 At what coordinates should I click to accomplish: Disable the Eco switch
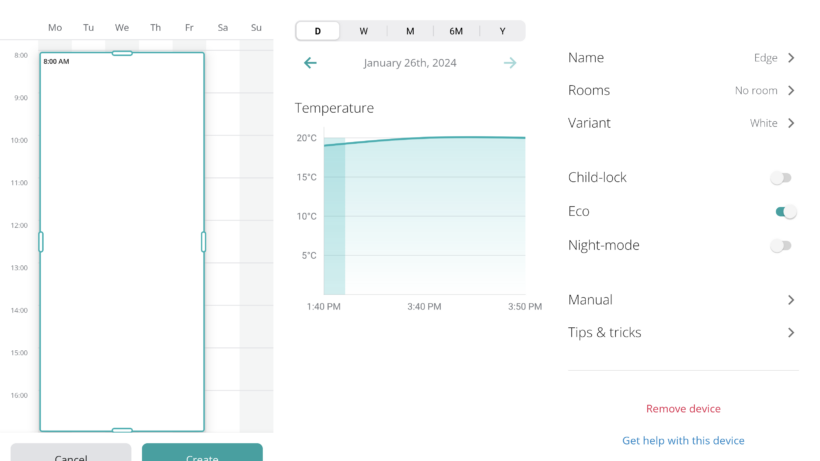point(785,212)
